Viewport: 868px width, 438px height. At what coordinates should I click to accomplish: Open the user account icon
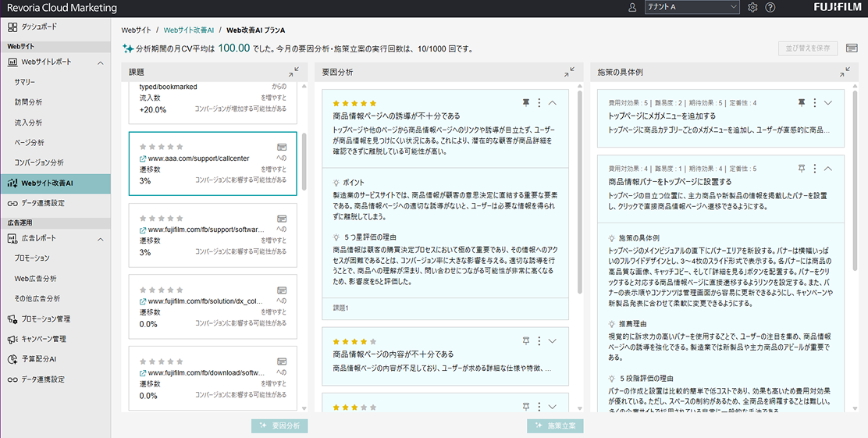[632, 7]
